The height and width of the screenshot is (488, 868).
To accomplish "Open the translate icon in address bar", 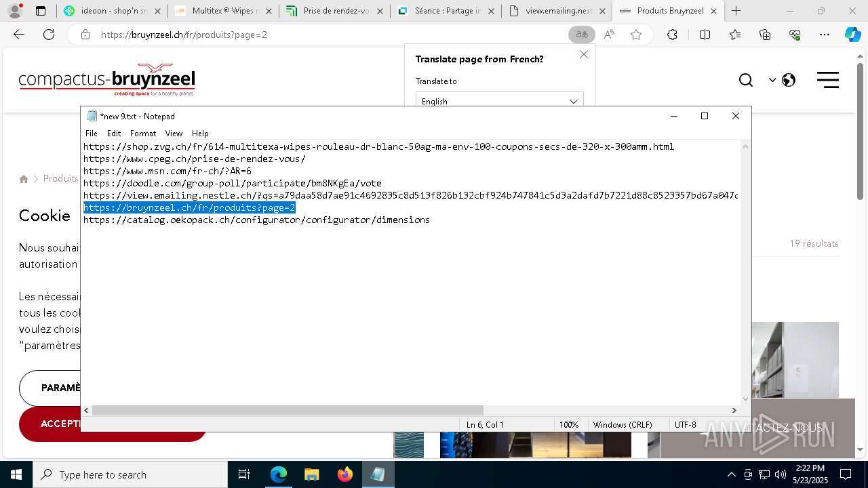I will point(581,35).
